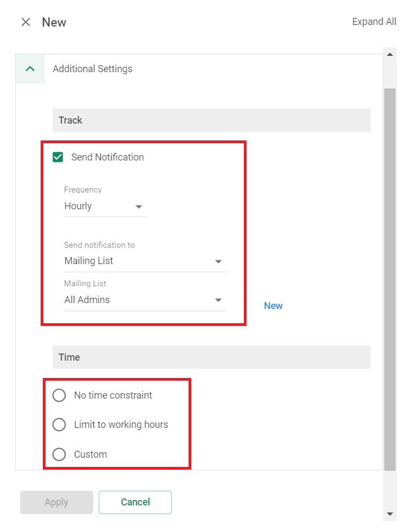The image size is (414, 532).
Task: Select the Custom time radio option
Action: click(x=60, y=454)
